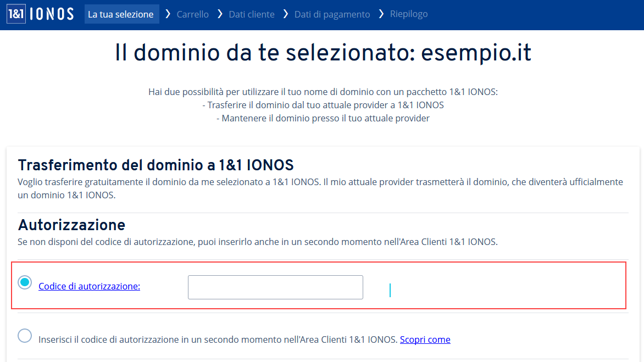Image resolution: width=644 pixels, height=362 pixels.
Task: Open the Dati cliente step
Action: [x=251, y=14]
